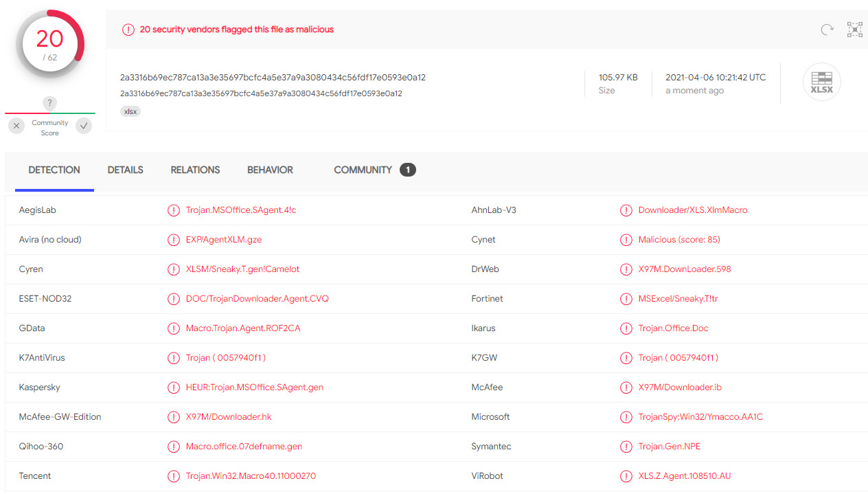Go to the COMMUNITY tab
The height and width of the screenshot is (494, 868).
coord(363,170)
